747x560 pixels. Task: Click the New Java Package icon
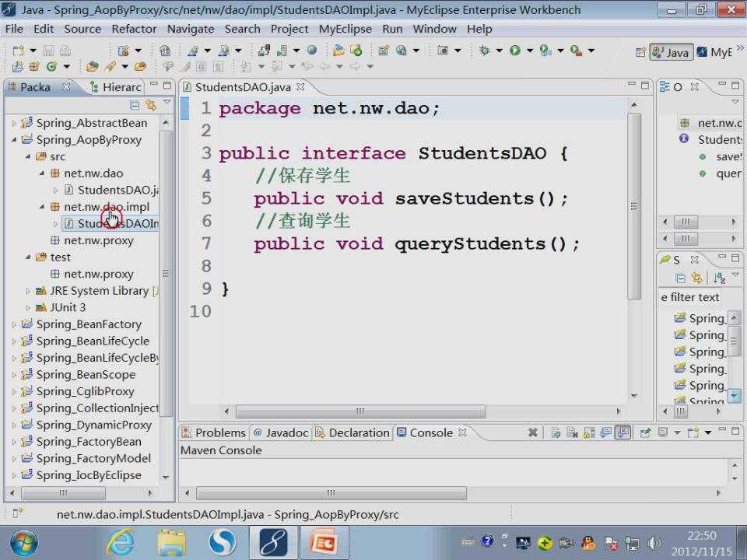pos(34,67)
